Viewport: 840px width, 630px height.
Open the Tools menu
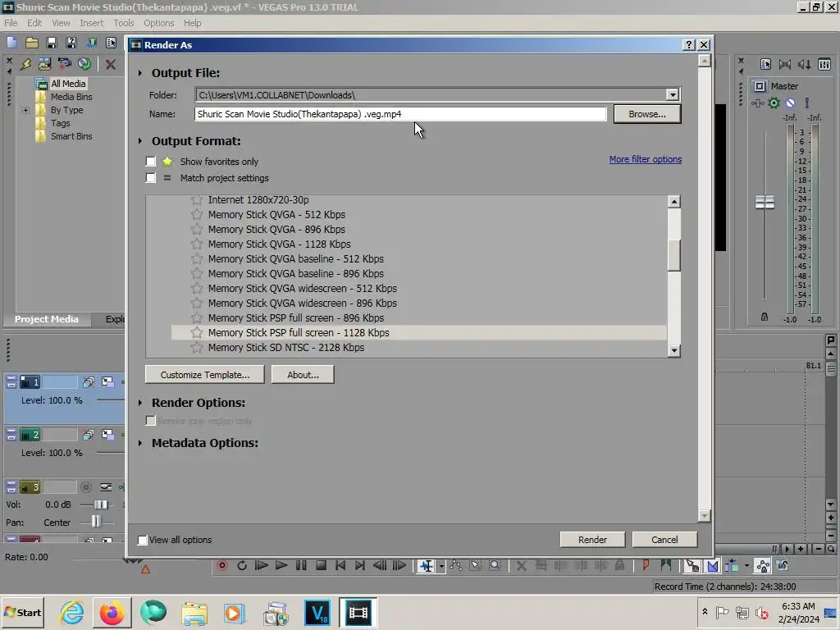pyautogui.click(x=124, y=23)
